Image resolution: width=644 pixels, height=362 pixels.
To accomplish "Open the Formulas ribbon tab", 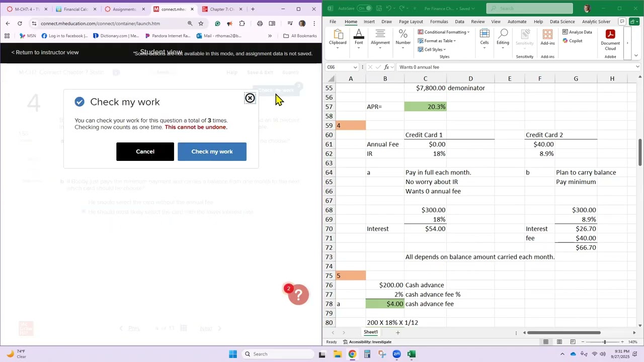I will click(439, 22).
